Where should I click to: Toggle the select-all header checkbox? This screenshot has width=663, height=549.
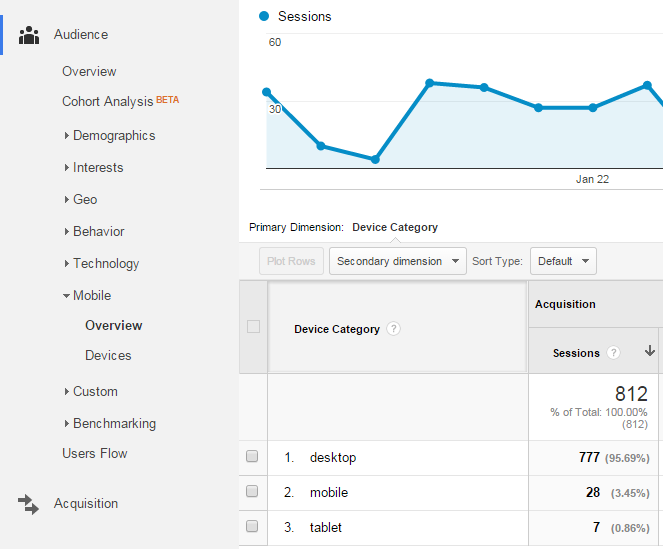253,327
